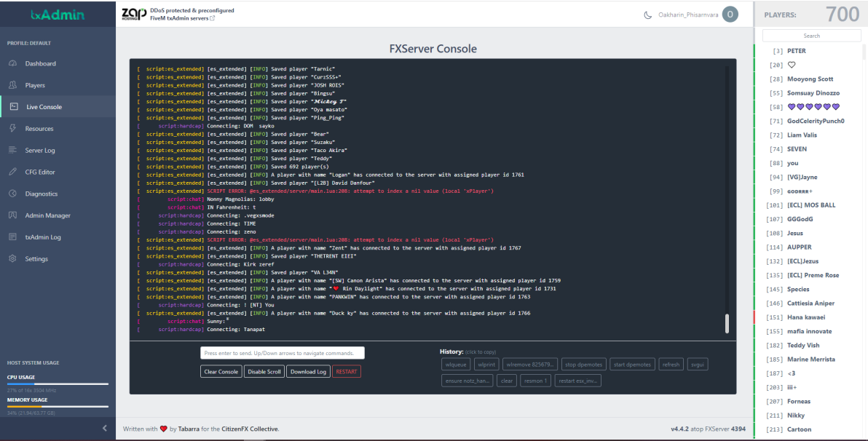
Task: Toggle the Disable Scroll button
Action: click(264, 371)
